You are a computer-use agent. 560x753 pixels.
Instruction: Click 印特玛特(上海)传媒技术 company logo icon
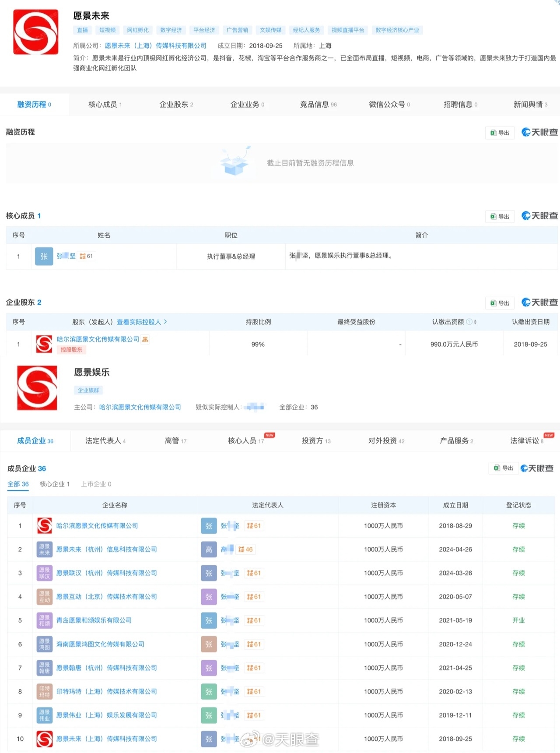click(45, 691)
